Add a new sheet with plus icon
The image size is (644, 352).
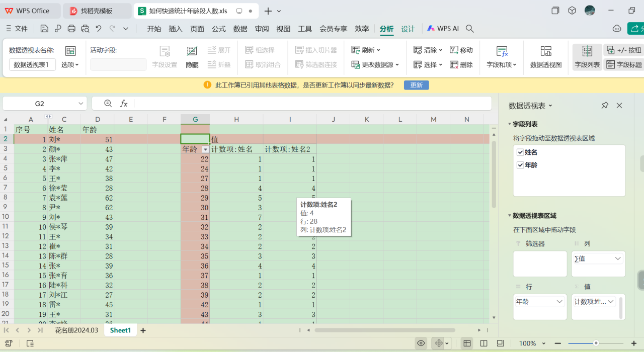click(x=143, y=330)
